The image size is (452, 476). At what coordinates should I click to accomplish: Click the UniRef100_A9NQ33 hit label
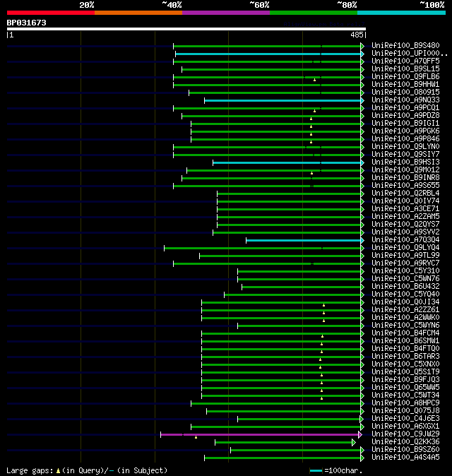(405, 100)
